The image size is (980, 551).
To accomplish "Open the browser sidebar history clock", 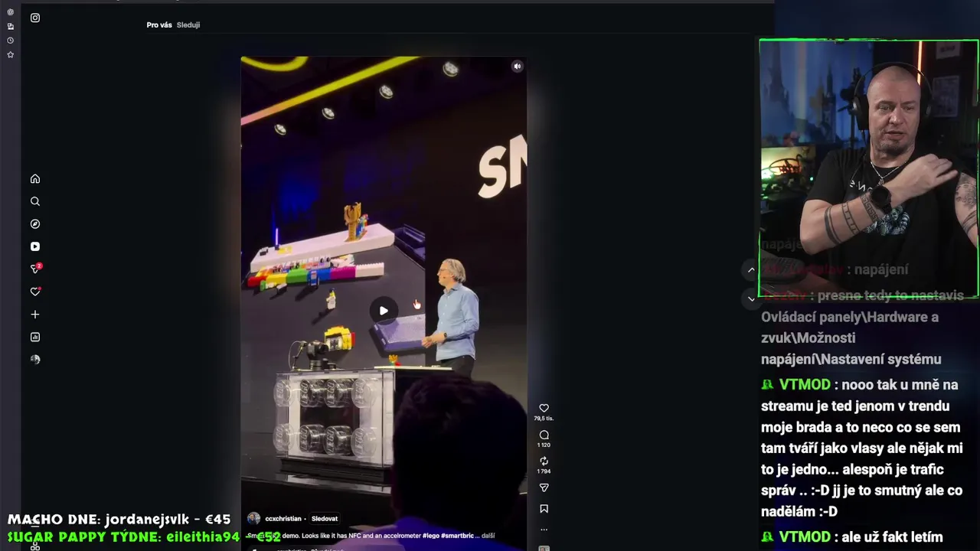I will click(10, 41).
